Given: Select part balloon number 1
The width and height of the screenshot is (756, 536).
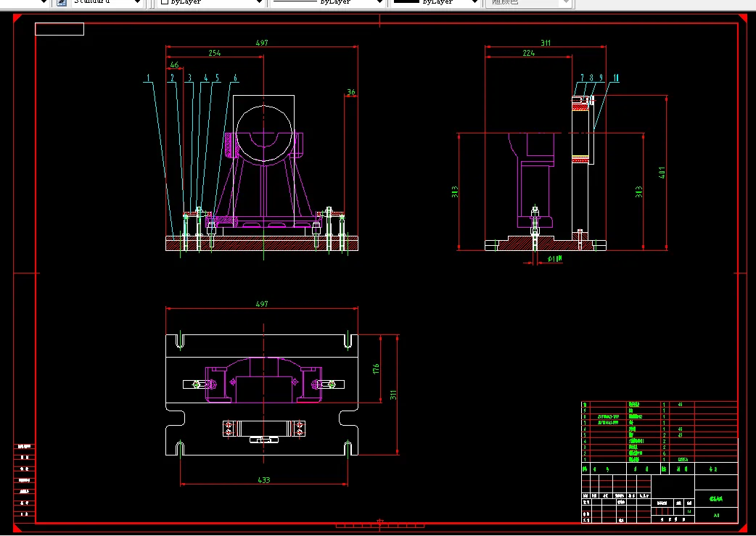Looking at the screenshot, I should point(149,78).
